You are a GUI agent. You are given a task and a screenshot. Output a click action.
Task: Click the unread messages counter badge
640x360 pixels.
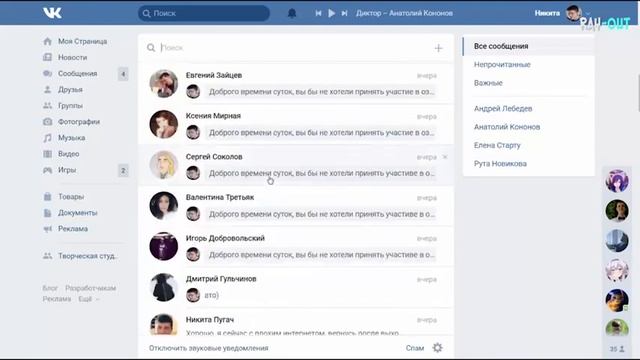[123, 74]
